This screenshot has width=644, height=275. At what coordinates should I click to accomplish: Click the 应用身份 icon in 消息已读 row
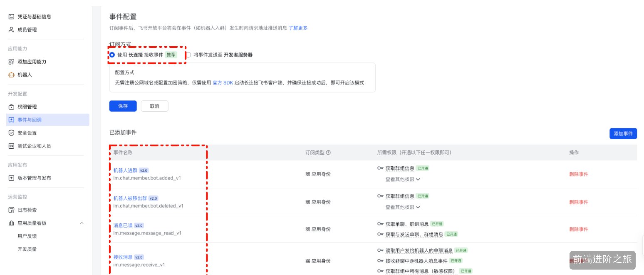tap(308, 229)
